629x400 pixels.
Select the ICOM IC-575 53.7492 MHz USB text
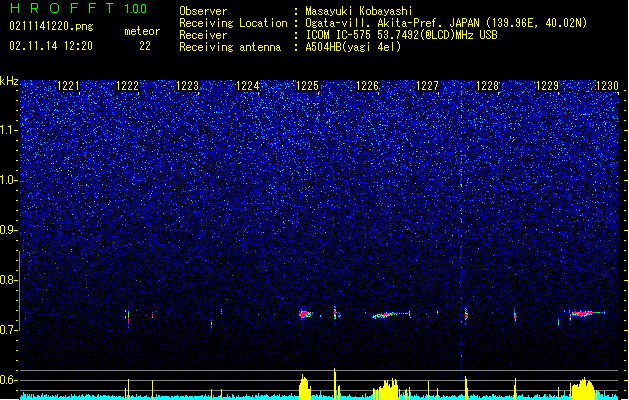click(402, 35)
